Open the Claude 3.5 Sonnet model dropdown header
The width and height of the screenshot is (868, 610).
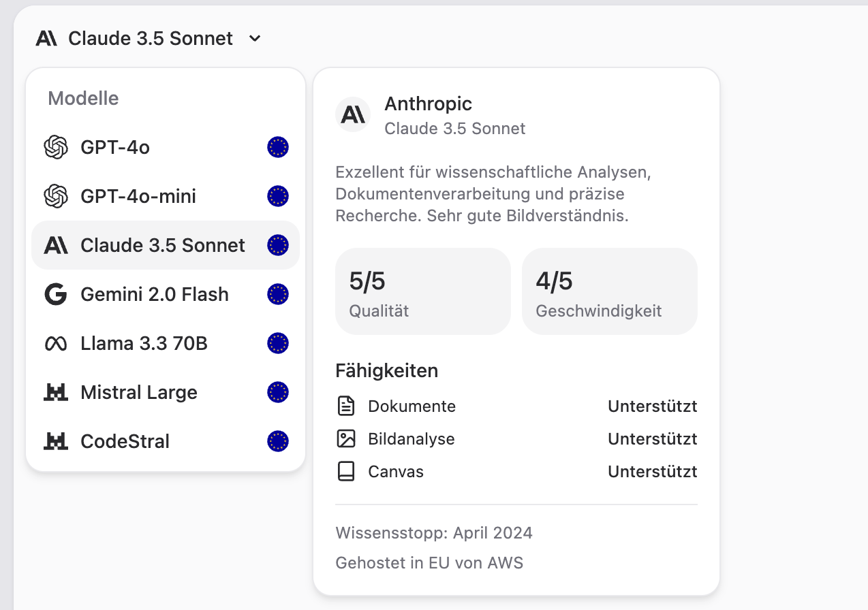tap(150, 39)
